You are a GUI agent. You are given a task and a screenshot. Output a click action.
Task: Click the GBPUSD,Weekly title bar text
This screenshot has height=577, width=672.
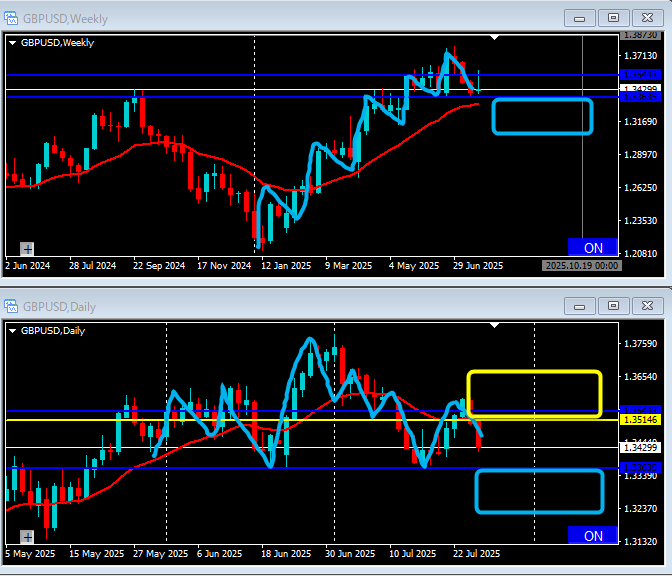pyautogui.click(x=65, y=19)
